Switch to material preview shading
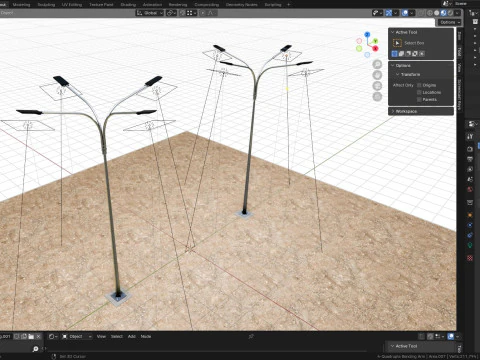The height and width of the screenshot is (360, 480). pos(443,13)
